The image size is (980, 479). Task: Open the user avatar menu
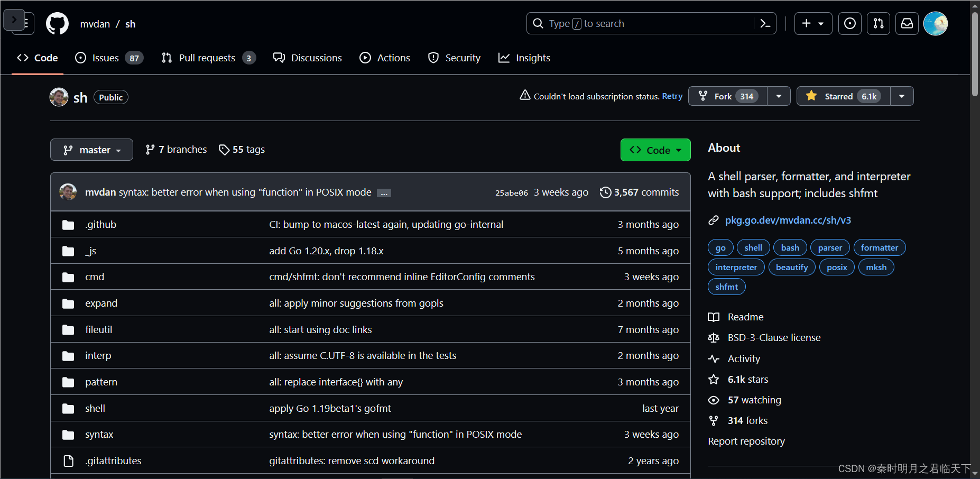[936, 23]
